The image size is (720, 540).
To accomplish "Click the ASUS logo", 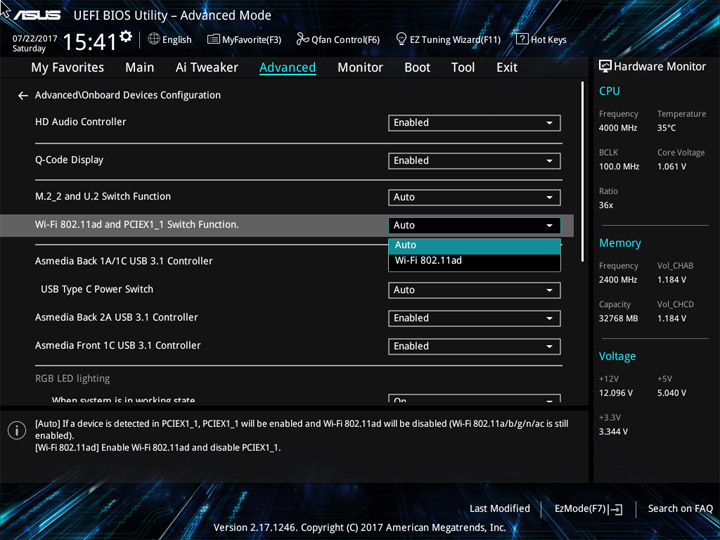I will pyautogui.click(x=37, y=15).
